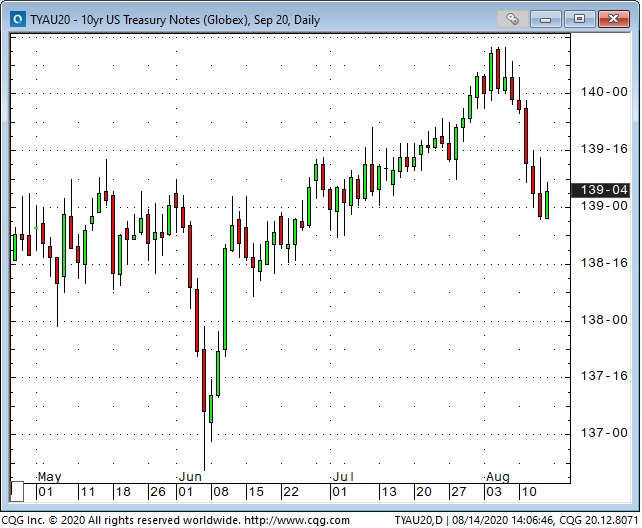This screenshot has width=642, height=528.
Task: Select the date marker 18 on time axis
Action: point(123,492)
